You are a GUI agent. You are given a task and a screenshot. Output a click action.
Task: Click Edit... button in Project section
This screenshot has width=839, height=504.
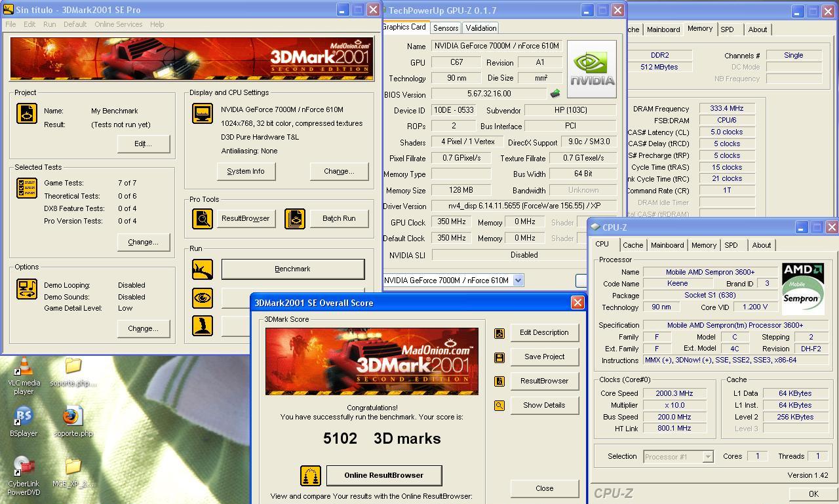pos(143,144)
